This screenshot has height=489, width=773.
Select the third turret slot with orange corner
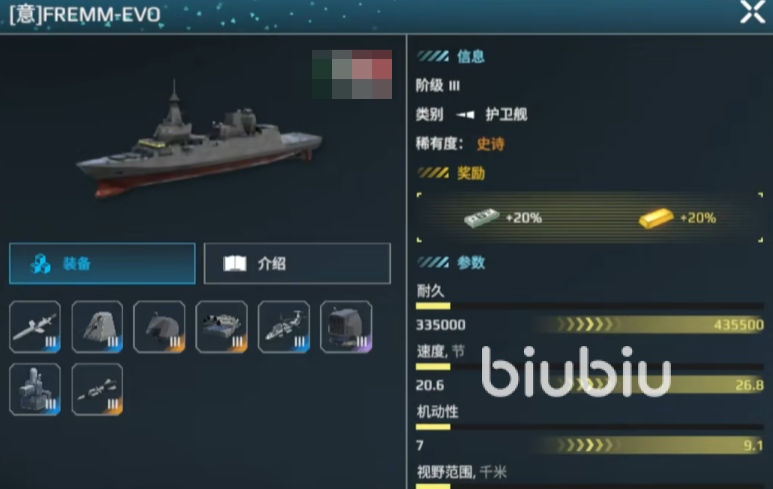pyautogui.click(x=159, y=326)
